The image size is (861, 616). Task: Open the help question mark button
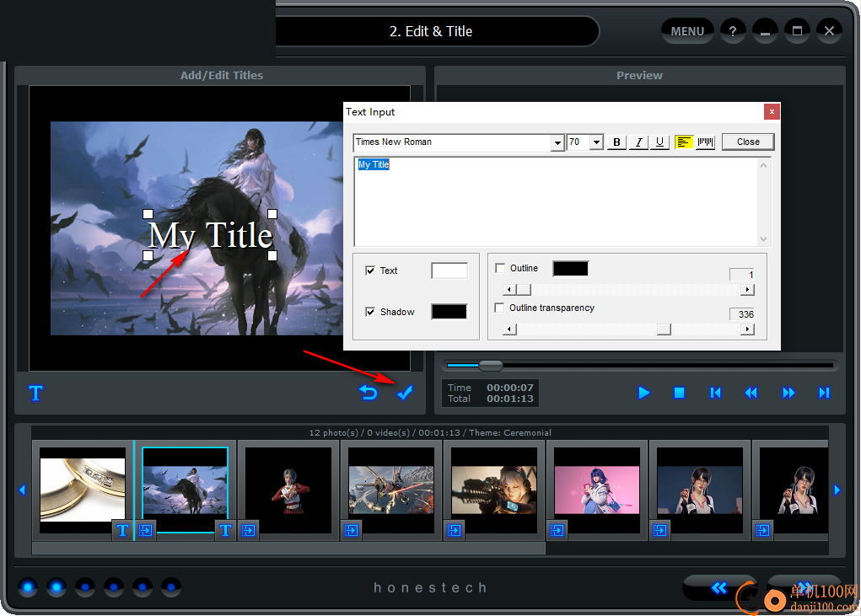pos(733,30)
